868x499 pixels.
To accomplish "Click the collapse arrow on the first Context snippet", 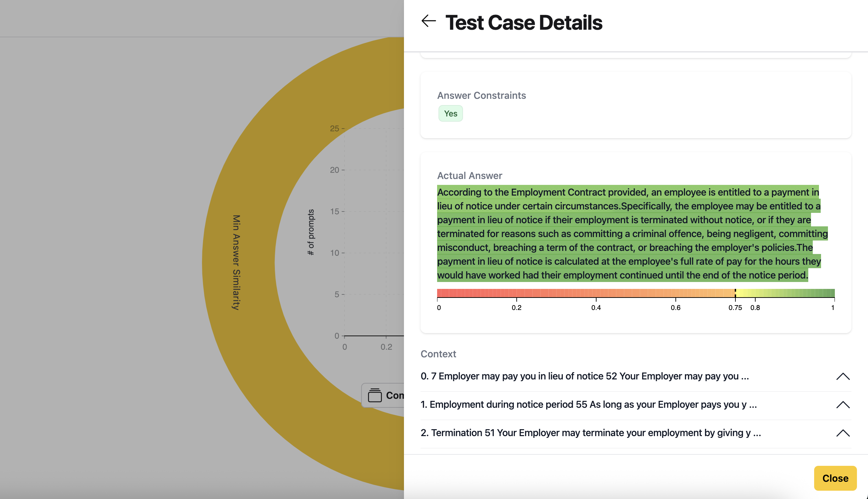I will (x=843, y=376).
